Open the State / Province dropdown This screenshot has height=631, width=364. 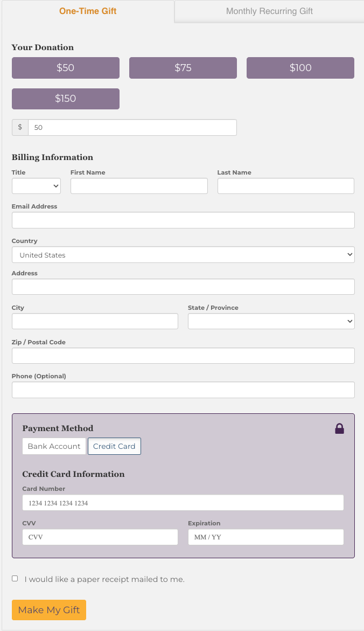(x=271, y=322)
